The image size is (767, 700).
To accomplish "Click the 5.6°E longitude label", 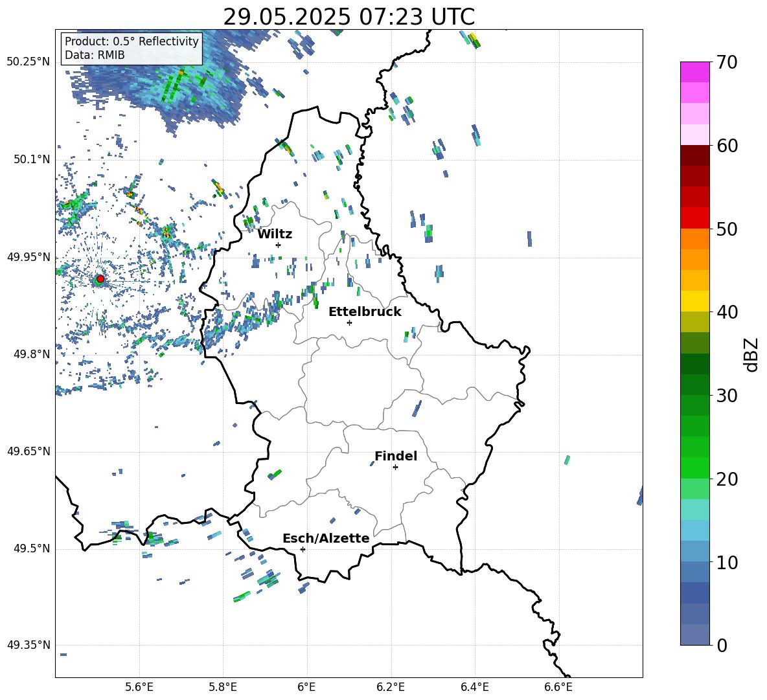I will click(139, 687).
